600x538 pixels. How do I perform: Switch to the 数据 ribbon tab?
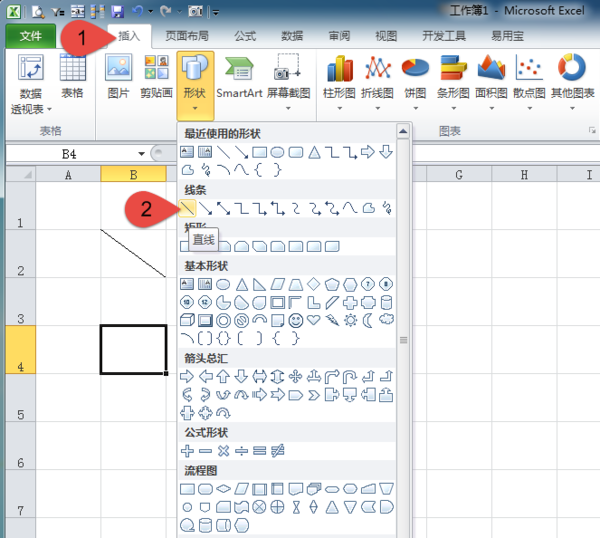292,36
